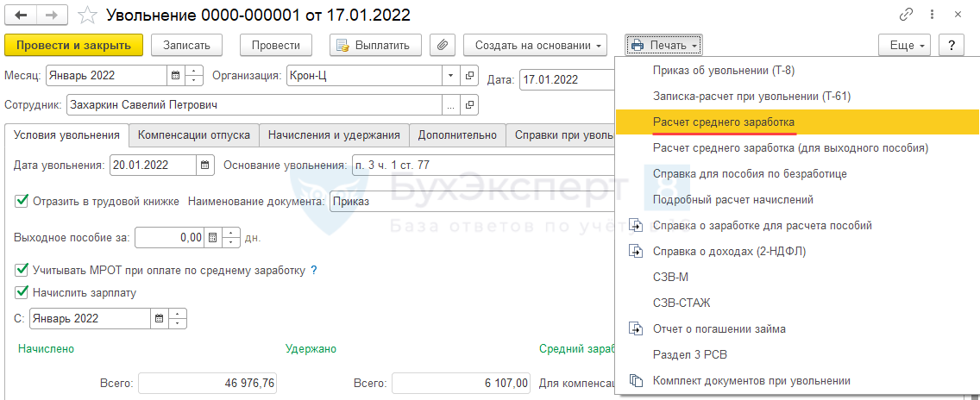Switch to Компенсации отпуска tab
Image resolution: width=980 pixels, height=400 pixels.
coord(194,135)
